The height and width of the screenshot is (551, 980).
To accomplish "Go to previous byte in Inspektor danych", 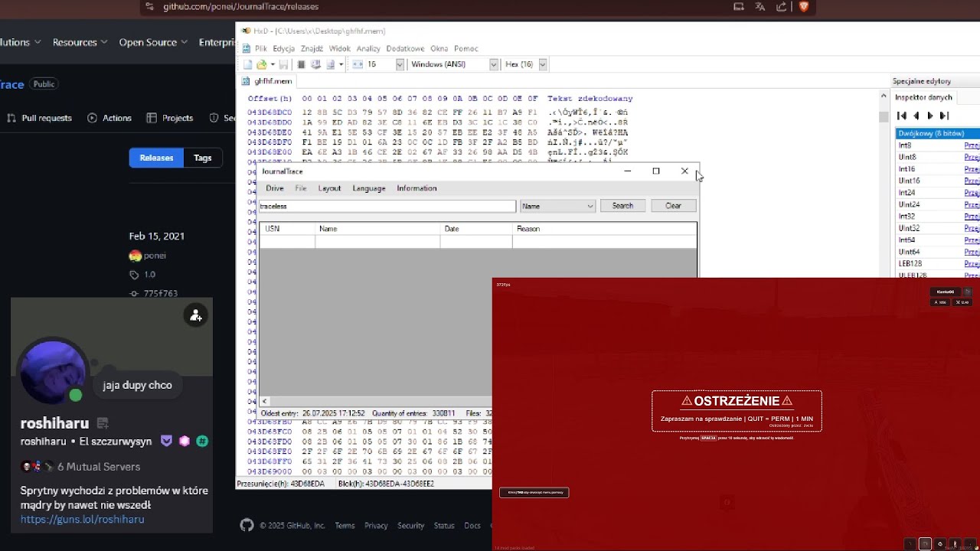I will click(x=916, y=116).
